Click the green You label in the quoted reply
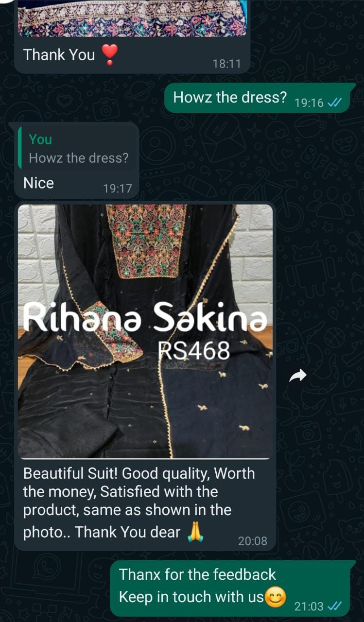 [40, 139]
